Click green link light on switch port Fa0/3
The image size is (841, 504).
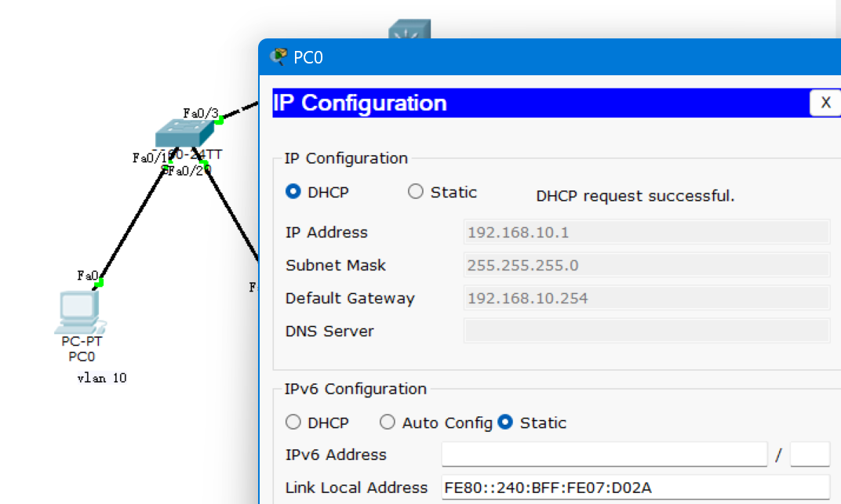220,120
